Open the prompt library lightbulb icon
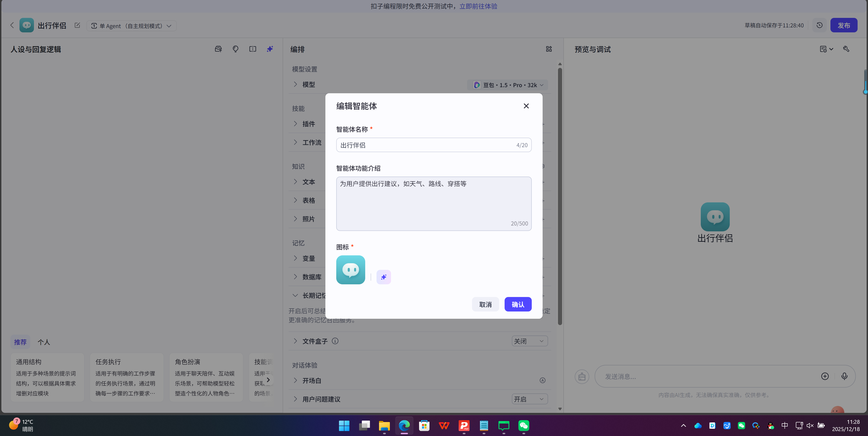 236,49
